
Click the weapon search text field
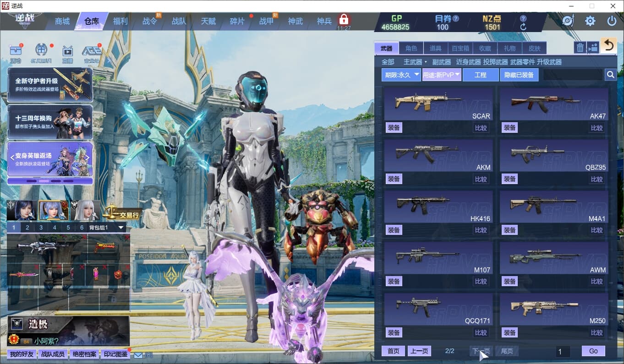[573, 75]
